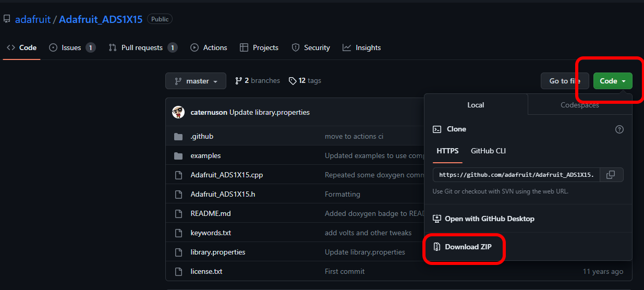Open the Issues tab

(x=72, y=47)
